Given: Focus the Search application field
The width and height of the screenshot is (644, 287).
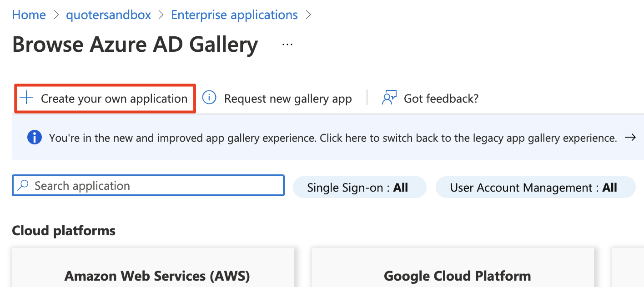Looking at the screenshot, I should click(x=148, y=185).
